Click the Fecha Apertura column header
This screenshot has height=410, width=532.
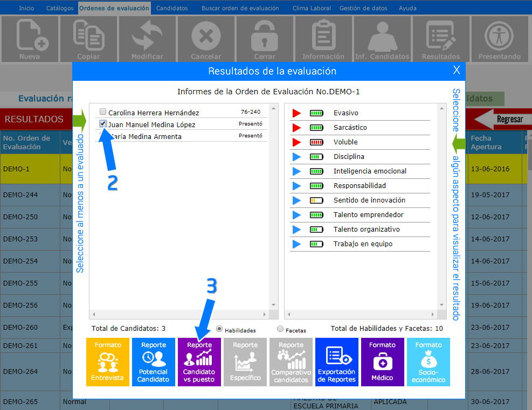(494, 142)
